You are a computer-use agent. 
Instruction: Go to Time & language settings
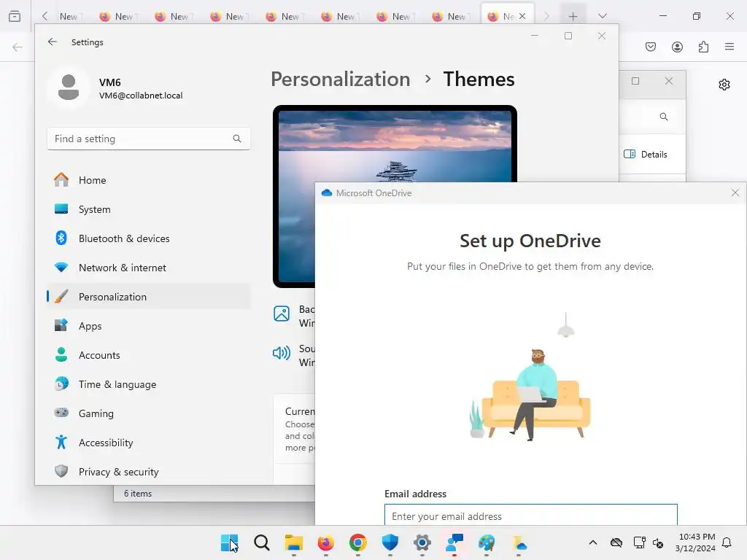click(148, 384)
